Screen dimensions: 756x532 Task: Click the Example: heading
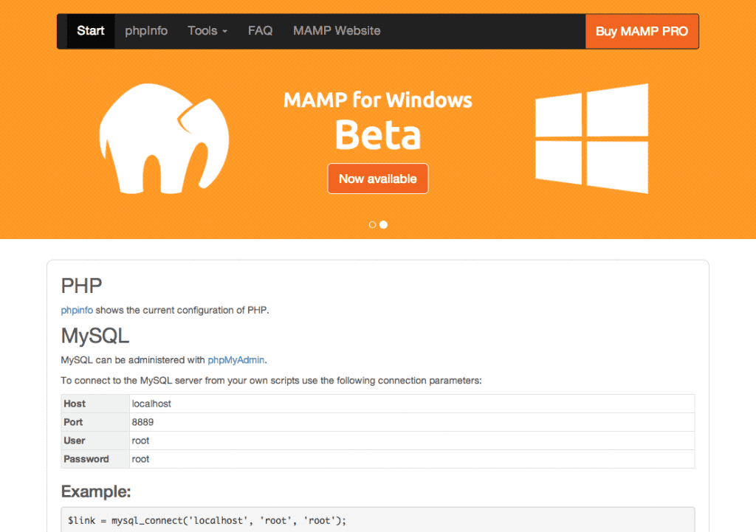96,491
